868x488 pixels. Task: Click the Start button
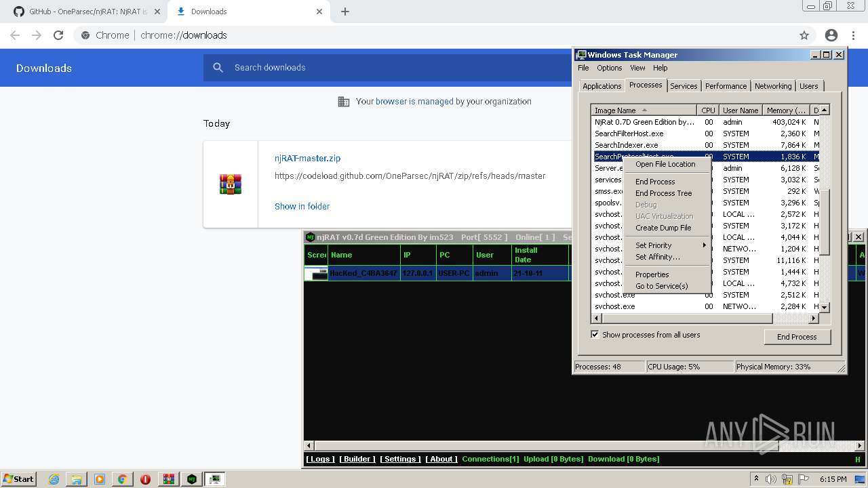(x=18, y=479)
